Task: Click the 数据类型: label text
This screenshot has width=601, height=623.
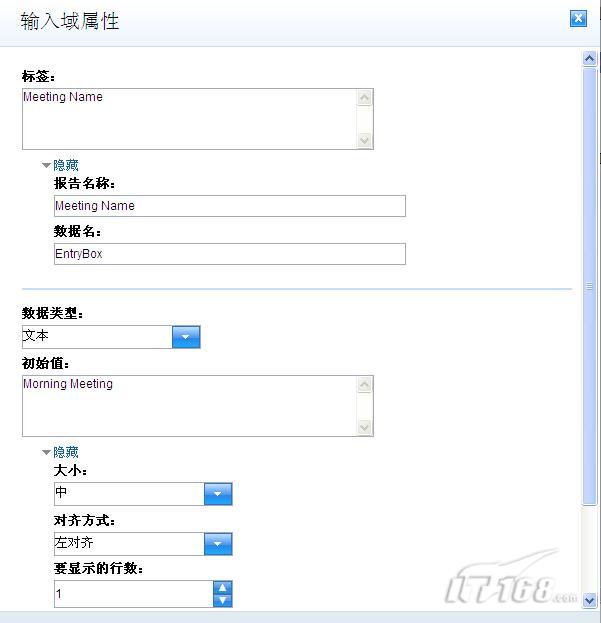Action: click(x=52, y=313)
